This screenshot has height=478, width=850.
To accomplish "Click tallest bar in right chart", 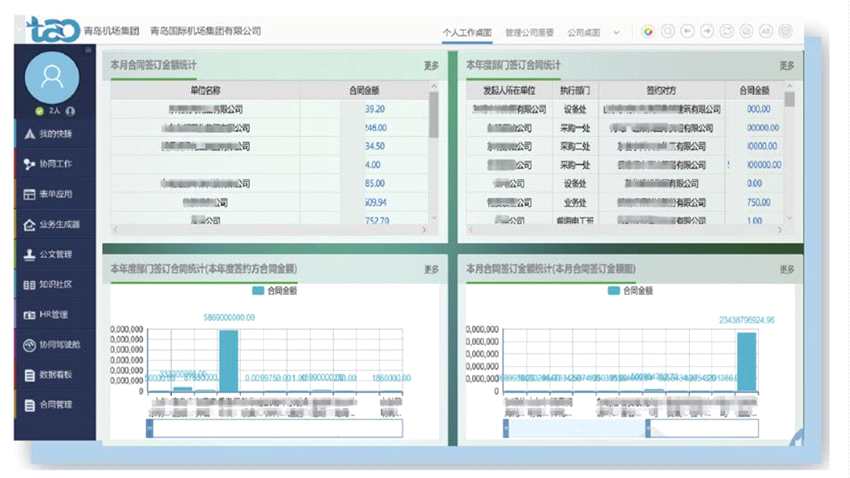I will pyautogui.click(x=746, y=362).
